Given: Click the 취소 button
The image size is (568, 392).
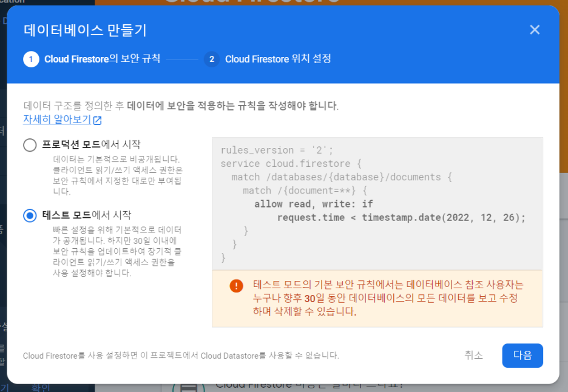Looking at the screenshot, I should (473, 356).
